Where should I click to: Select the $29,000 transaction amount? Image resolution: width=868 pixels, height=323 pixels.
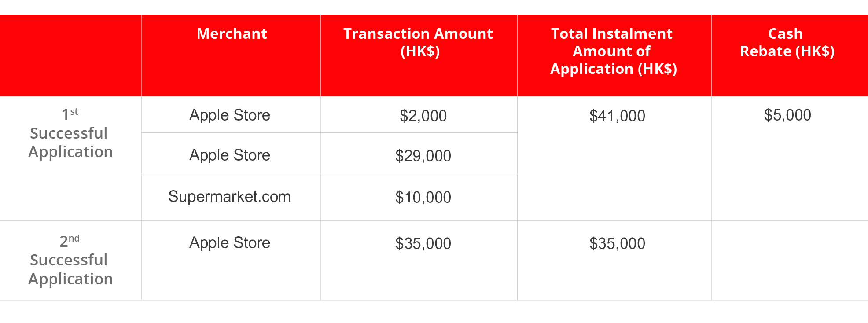[x=423, y=156]
